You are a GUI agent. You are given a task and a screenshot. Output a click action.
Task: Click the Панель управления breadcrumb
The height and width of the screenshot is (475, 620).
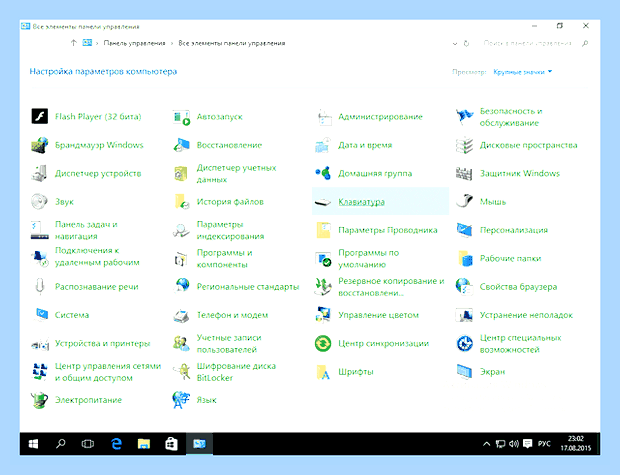pos(134,43)
